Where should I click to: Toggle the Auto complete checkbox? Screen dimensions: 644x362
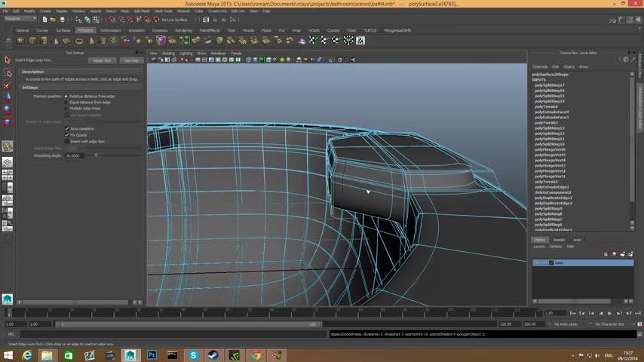tap(66, 128)
